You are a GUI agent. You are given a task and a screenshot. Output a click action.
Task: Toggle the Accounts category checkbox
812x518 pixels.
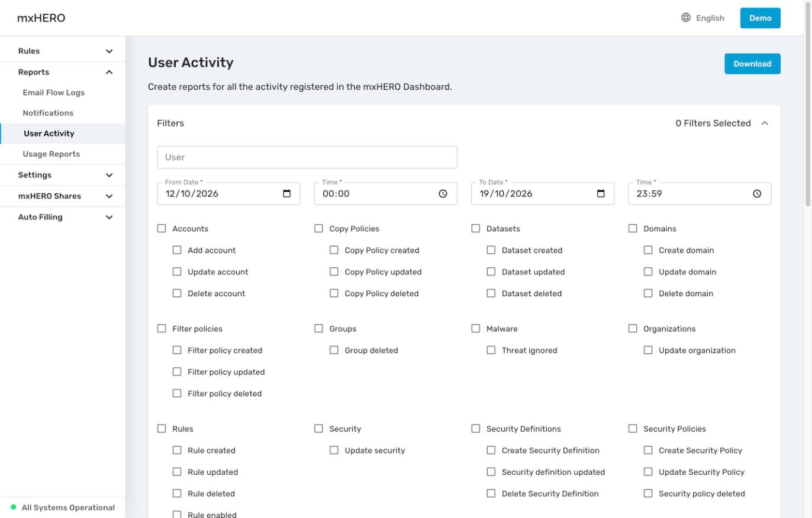pos(162,228)
